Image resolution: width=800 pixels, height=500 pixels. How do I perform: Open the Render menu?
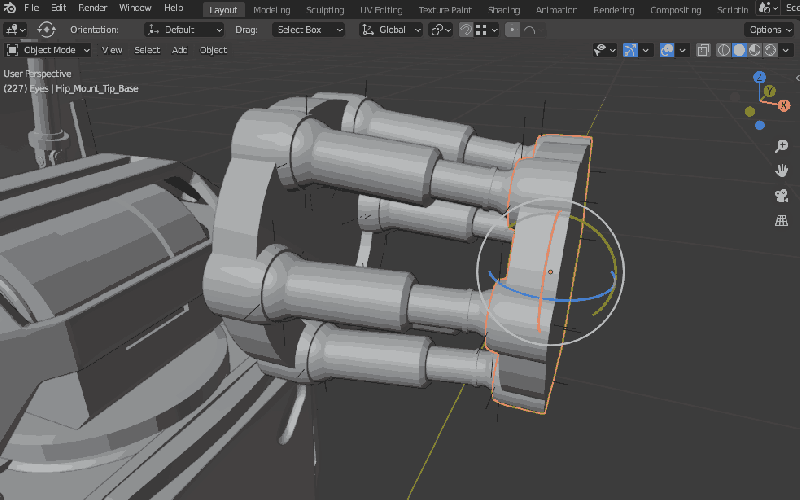tap(93, 8)
